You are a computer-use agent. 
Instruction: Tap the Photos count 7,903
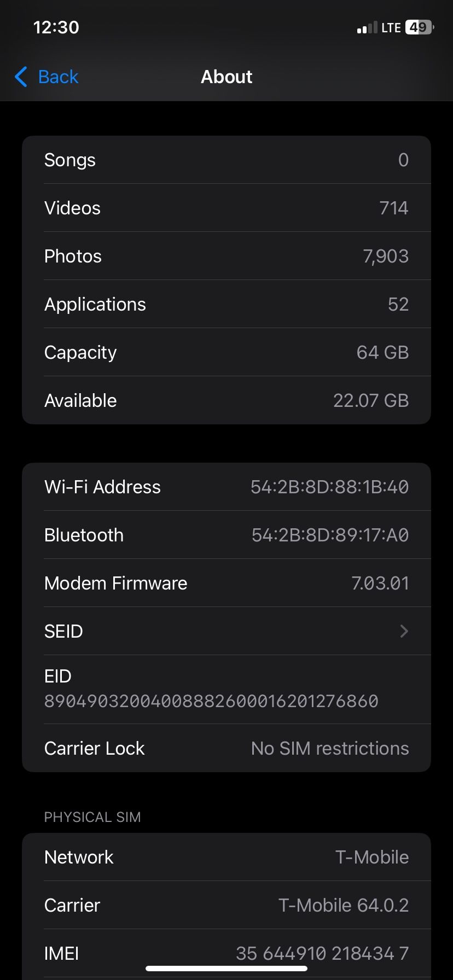386,256
